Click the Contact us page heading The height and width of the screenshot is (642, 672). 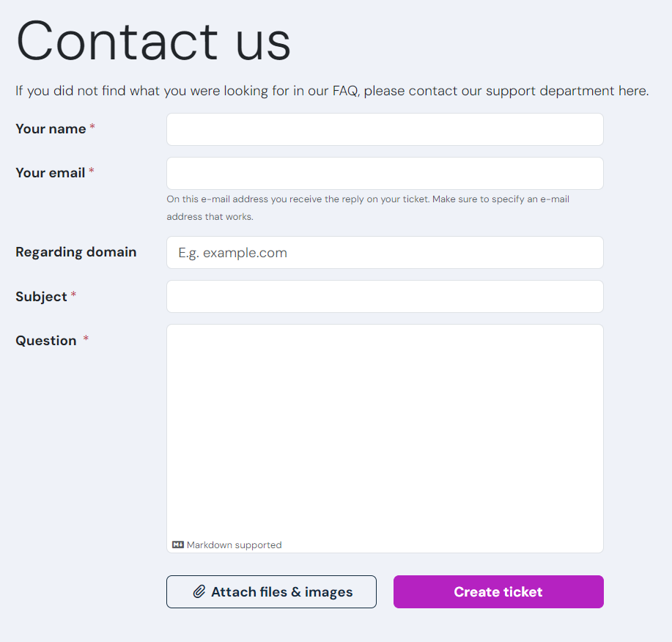point(152,42)
